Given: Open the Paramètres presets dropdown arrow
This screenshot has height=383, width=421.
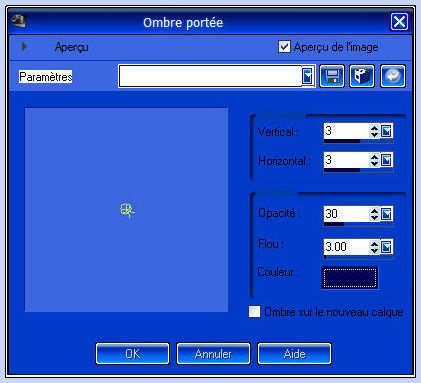Looking at the screenshot, I should [308, 76].
